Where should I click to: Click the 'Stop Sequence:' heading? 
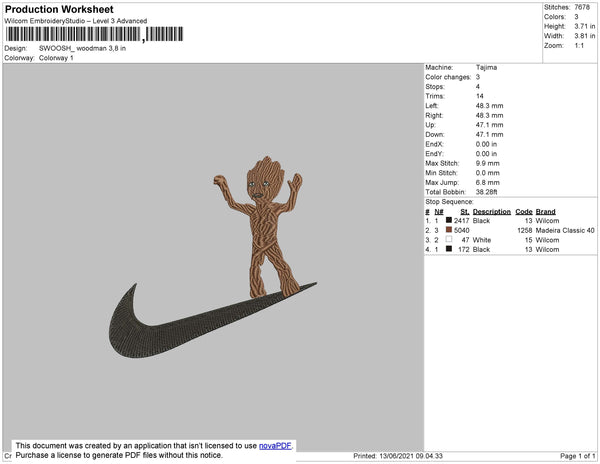tap(449, 202)
